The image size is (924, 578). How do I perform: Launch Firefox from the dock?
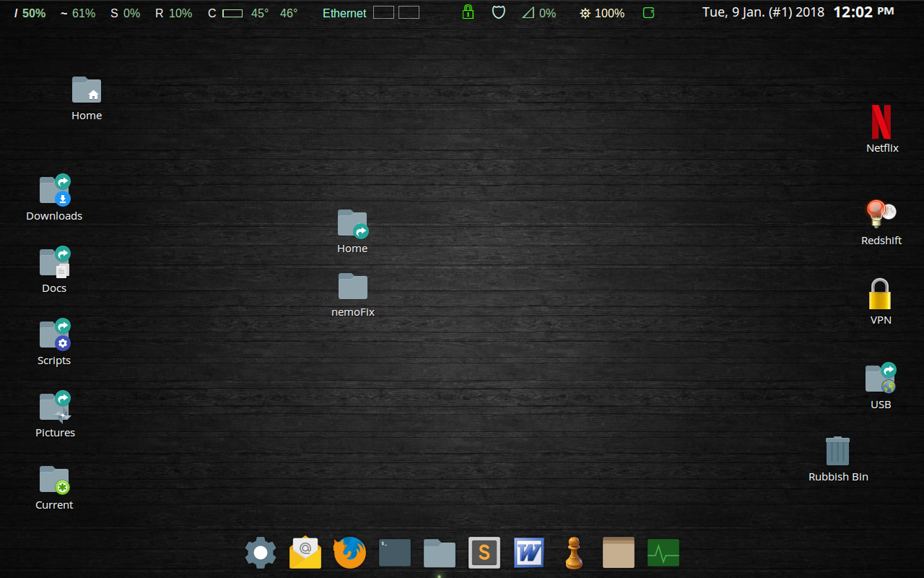(349, 552)
